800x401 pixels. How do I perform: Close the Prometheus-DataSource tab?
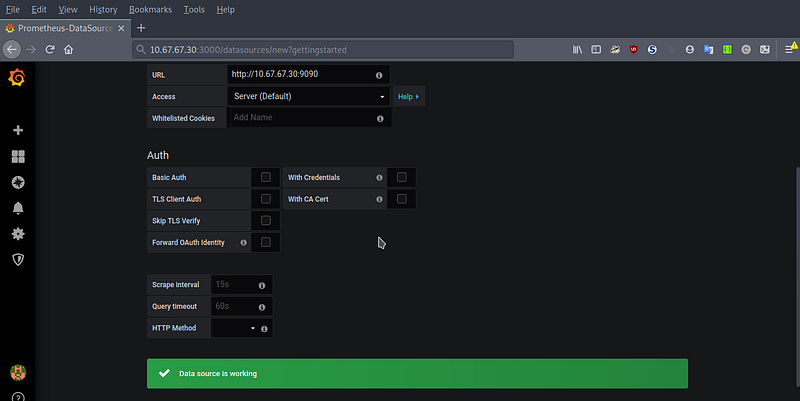click(x=121, y=29)
